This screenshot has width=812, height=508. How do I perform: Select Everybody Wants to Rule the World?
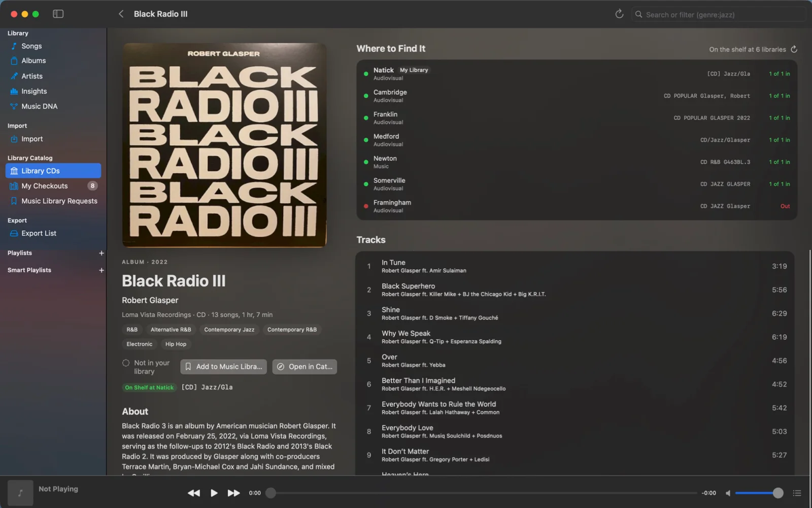coord(574,408)
